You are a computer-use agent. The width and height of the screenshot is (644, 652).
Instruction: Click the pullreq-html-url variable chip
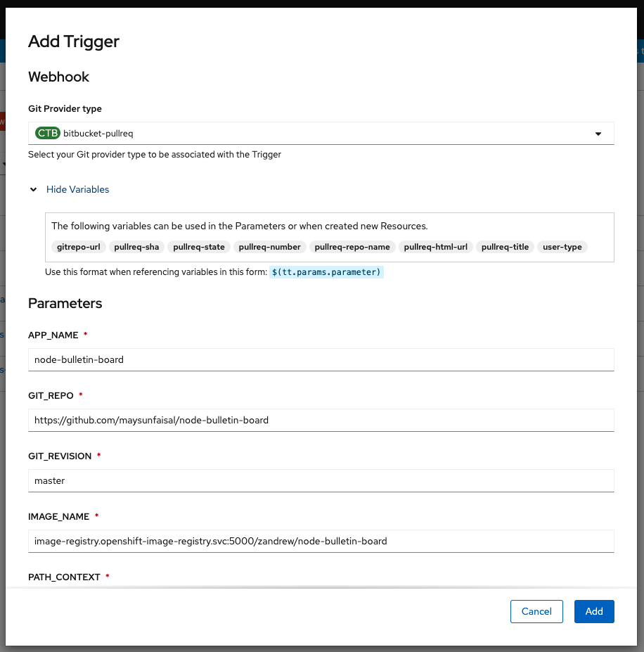click(436, 247)
